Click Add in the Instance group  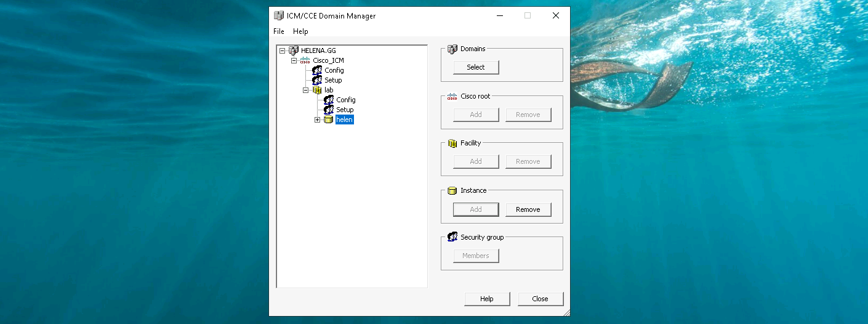(x=476, y=209)
